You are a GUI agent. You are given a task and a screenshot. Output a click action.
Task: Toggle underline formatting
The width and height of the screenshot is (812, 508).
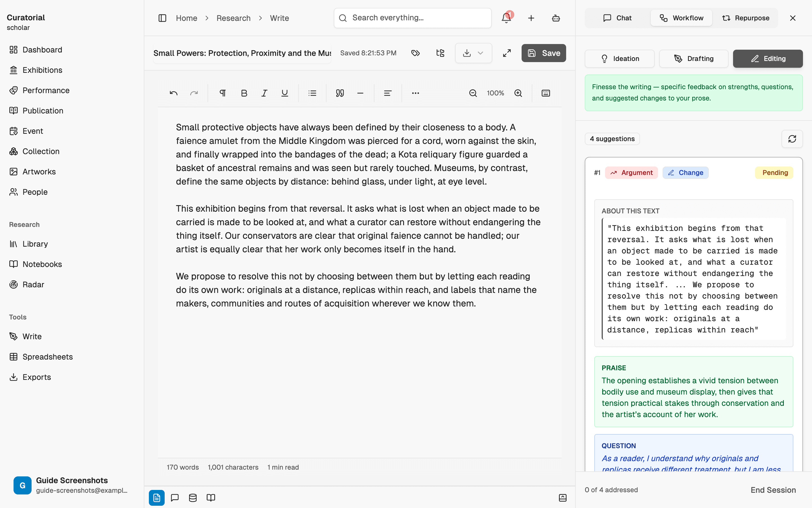pos(284,93)
